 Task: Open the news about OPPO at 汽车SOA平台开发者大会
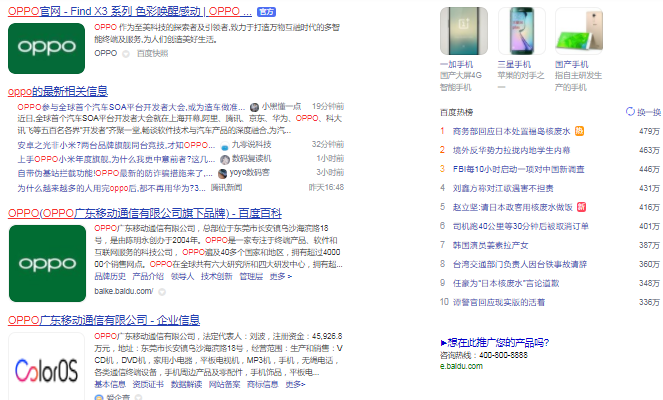131,107
